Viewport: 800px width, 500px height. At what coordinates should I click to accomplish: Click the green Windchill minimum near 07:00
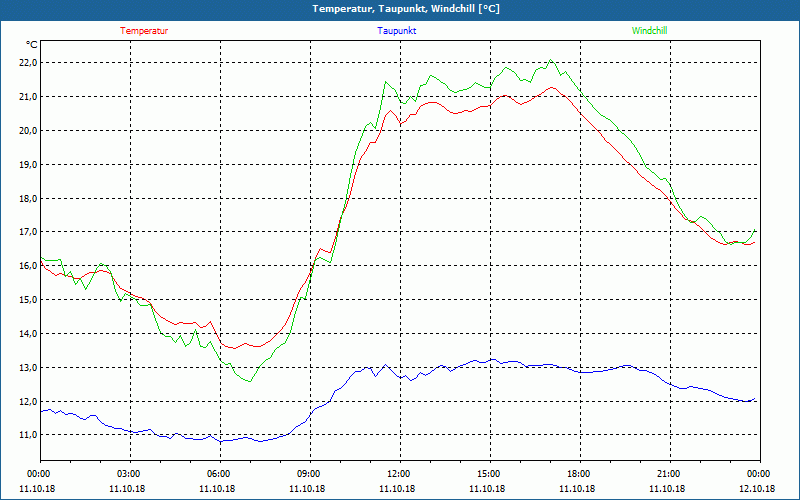pyautogui.click(x=249, y=381)
